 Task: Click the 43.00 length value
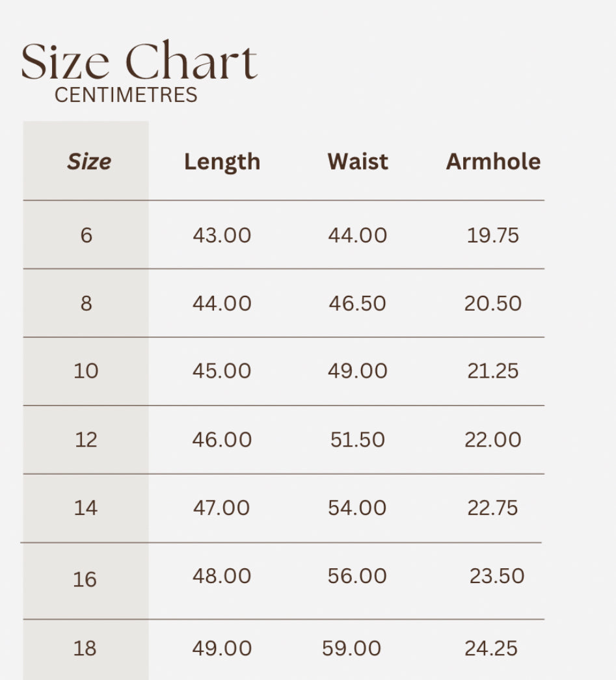coord(222,235)
